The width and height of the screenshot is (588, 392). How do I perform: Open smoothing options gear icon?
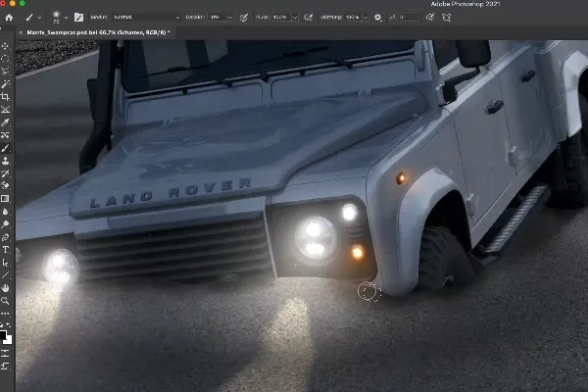[378, 18]
